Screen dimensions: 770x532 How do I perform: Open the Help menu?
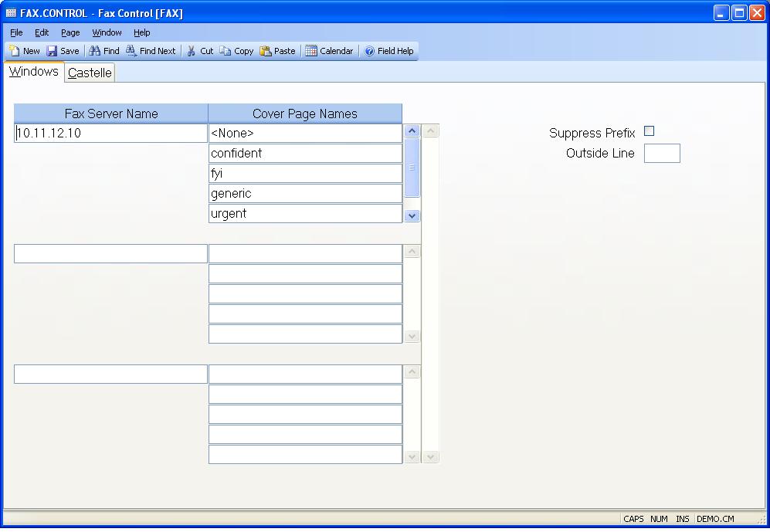click(x=142, y=32)
